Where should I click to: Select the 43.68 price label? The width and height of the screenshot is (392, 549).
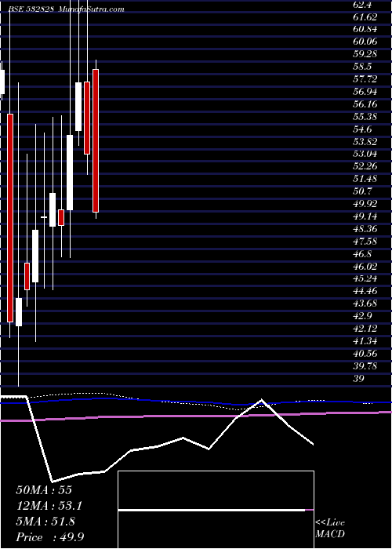[x=365, y=304]
